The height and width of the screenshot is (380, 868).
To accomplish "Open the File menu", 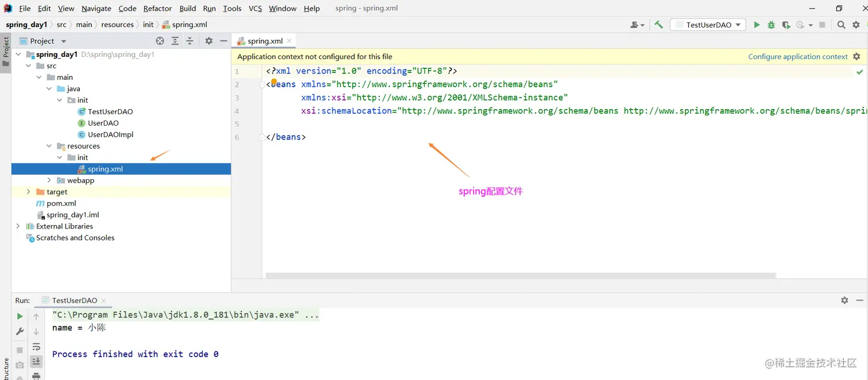I will tap(25, 9).
